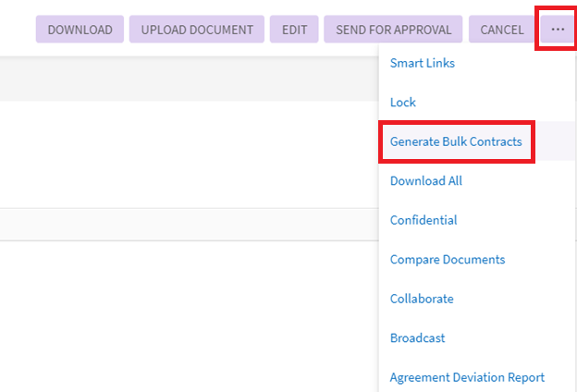Send the agreement for approval
Viewport: 577px width, 392px height.
[x=393, y=30]
